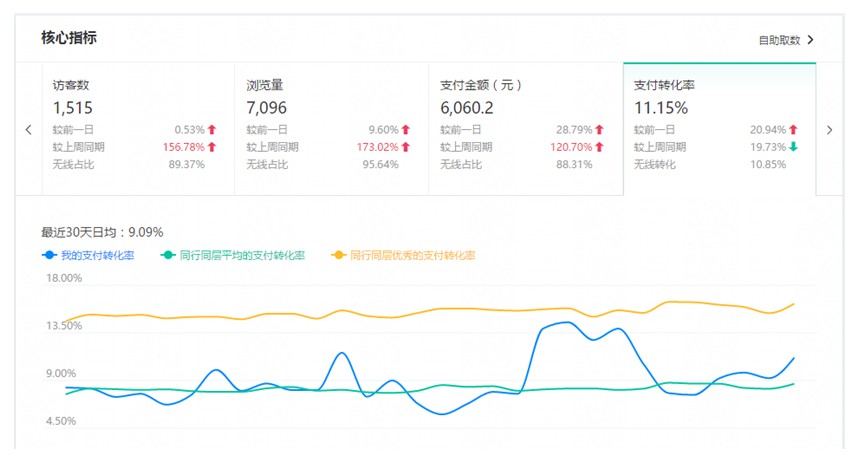Click the 18.00% axis label

tap(64, 278)
